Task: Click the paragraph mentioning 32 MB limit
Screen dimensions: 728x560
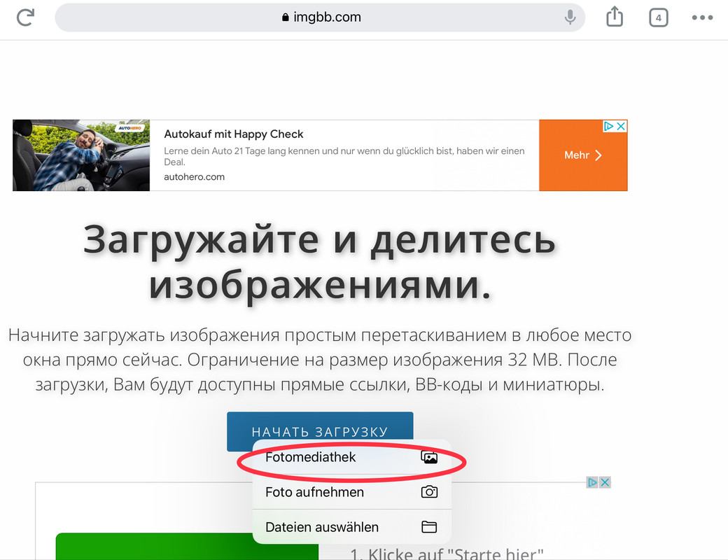Action: 320,359
